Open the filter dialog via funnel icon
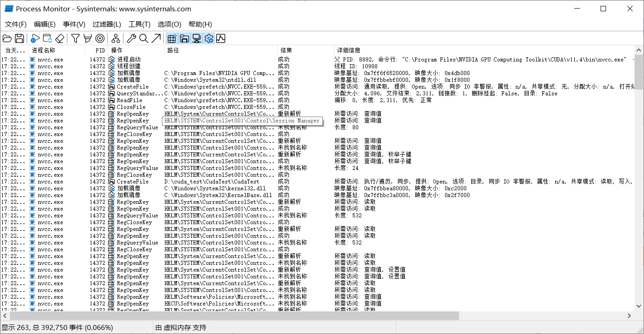 click(76, 38)
